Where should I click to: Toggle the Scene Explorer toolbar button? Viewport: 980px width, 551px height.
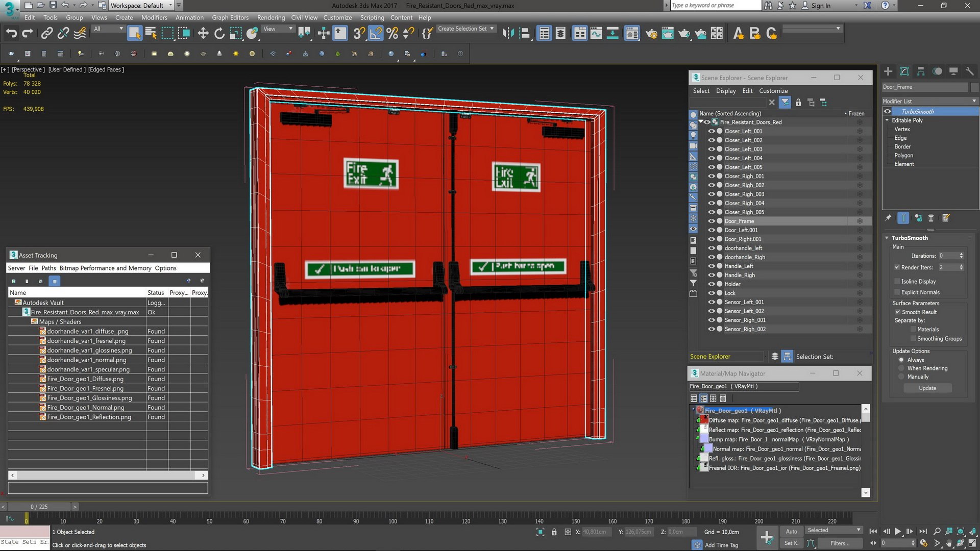[x=544, y=33]
